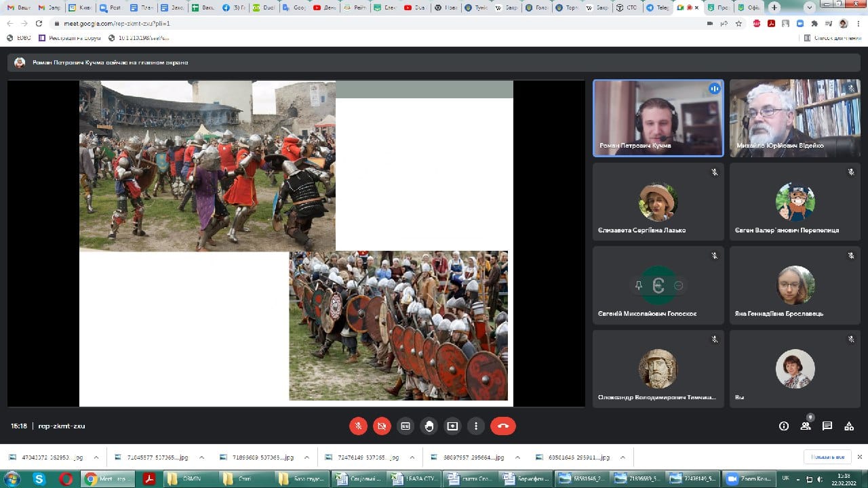The width and height of the screenshot is (868, 488).
Task: Bookmark this page with star icon
Action: click(x=738, y=23)
